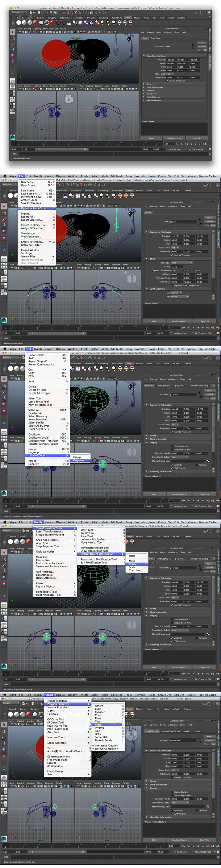Viewport: 221px width, 868px height.
Task: Choose Scale in Default Object Manipulator submenu
Action: (132, 567)
